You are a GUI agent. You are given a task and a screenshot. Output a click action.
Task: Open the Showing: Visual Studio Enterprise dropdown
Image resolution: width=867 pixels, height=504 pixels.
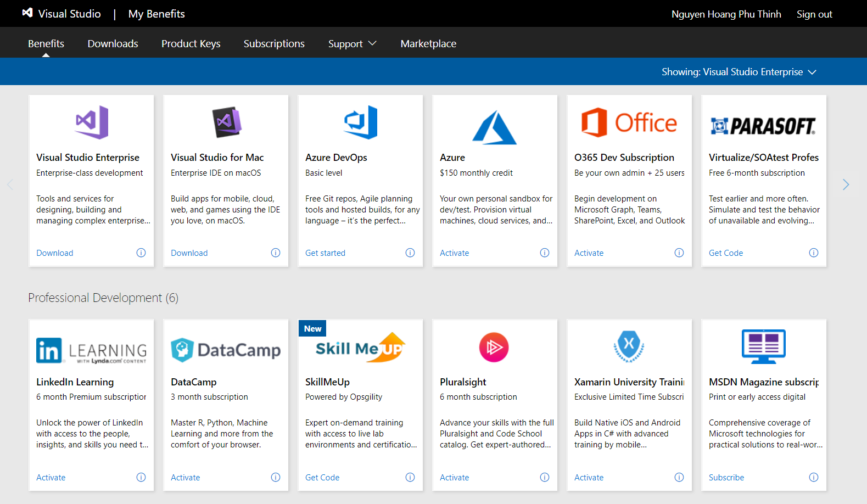[739, 72]
